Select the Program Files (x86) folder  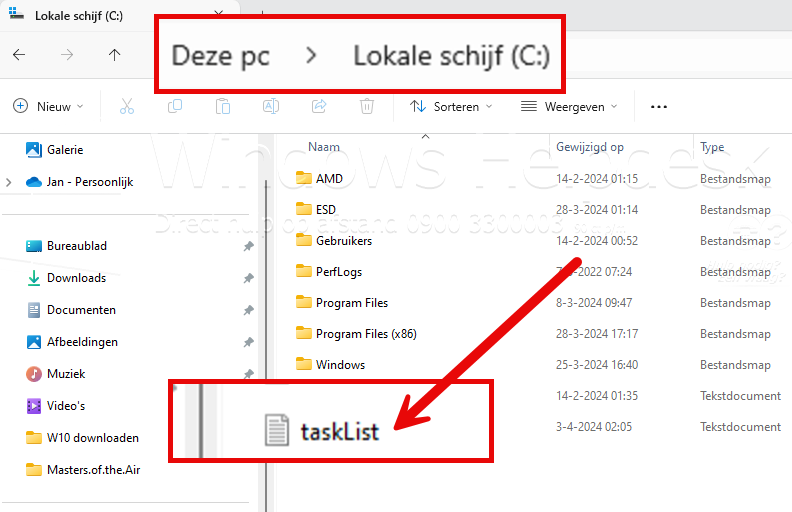366,334
